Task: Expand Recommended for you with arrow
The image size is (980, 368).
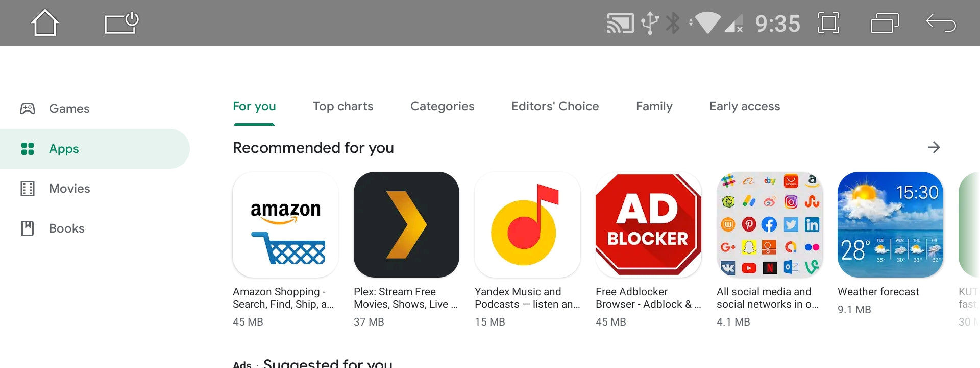Action: [x=934, y=148]
